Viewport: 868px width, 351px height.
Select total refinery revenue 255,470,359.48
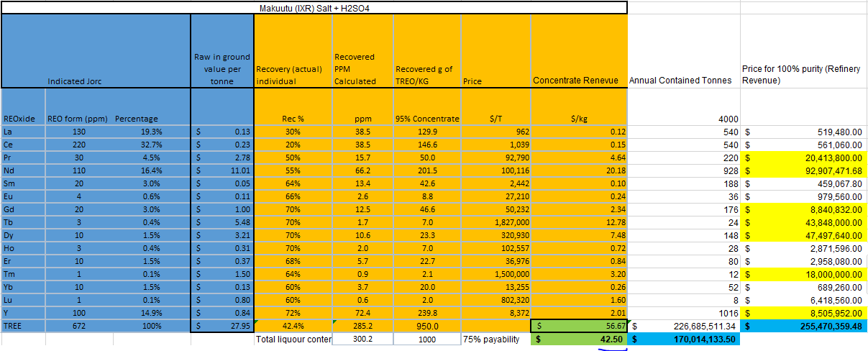coord(803,327)
